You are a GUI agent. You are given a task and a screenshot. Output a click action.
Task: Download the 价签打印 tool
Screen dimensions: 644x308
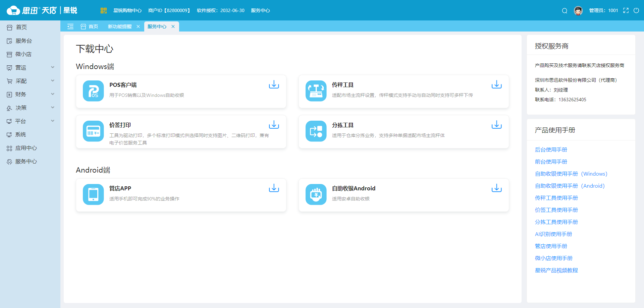(274, 125)
